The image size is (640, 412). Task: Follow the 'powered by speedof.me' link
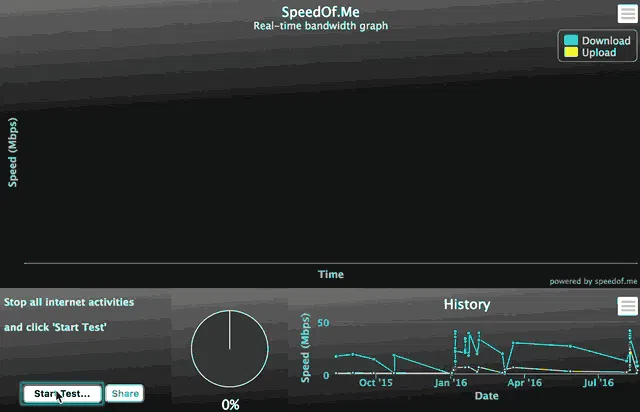pyautogui.click(x=593, y=281)
